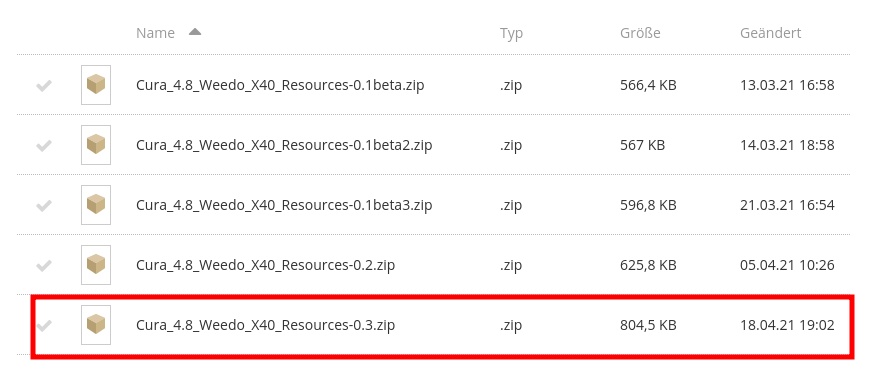
Task: Sort files by the Größe column header
Action: [x=640, y=33]
